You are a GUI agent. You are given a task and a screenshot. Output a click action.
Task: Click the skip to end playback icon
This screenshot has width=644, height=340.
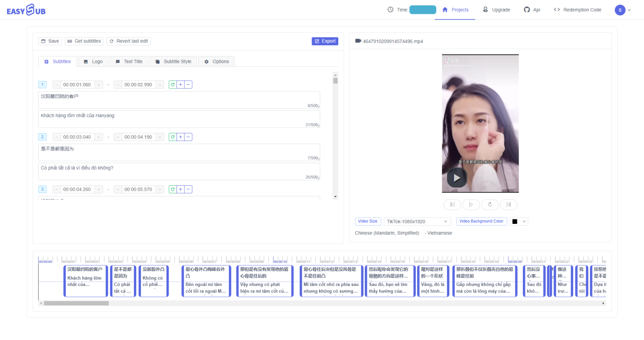point(509,205)
